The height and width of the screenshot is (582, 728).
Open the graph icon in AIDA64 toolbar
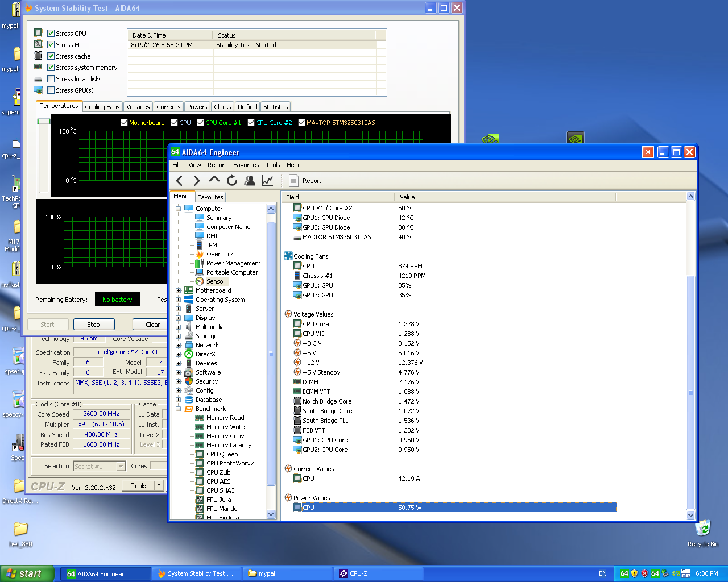tap(267, 181)
